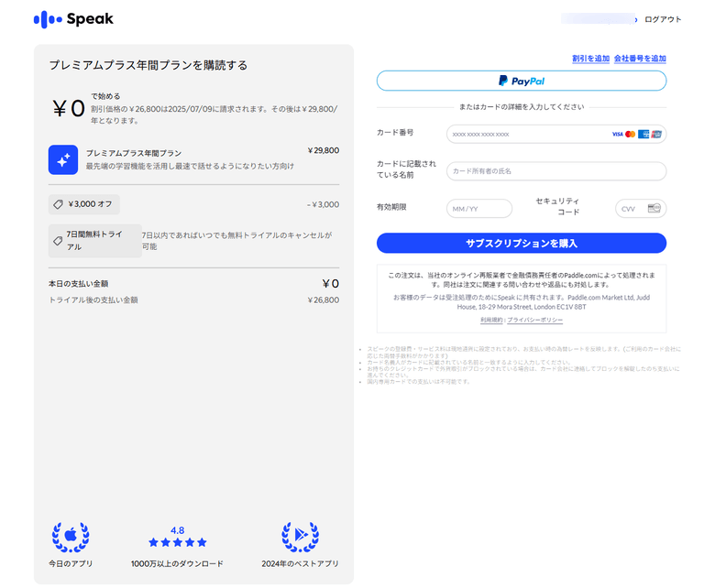The image size is (715, 588).
Task: Click the ¥29,800 plan price
Action: [x=324, y=150]
